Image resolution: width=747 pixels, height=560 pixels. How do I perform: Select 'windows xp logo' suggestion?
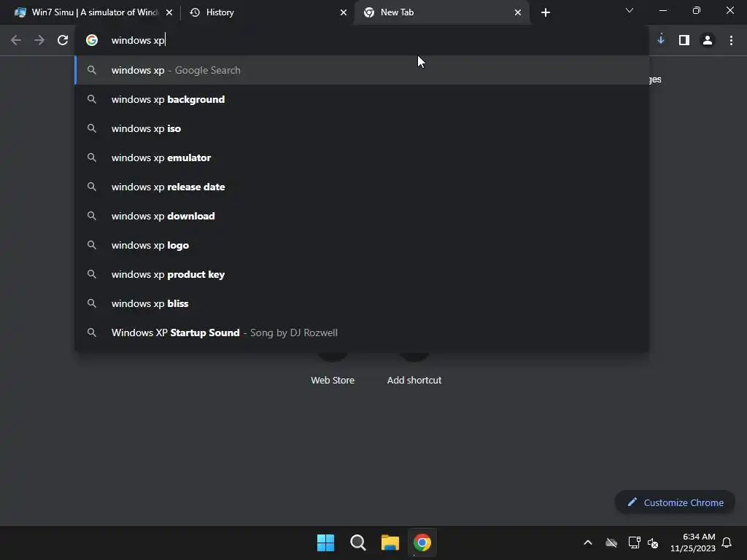[x=362, y=245]
